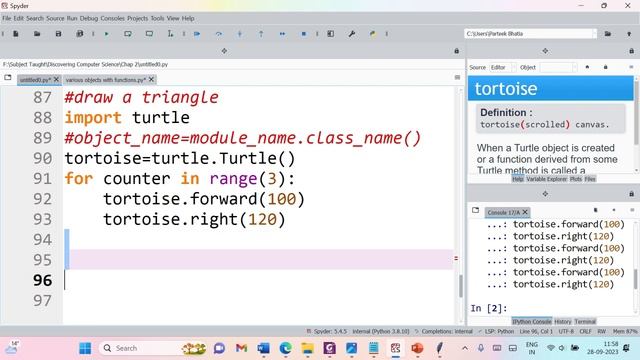Click Internal (Python 3.8.10) interpreter status

(380, 331)
